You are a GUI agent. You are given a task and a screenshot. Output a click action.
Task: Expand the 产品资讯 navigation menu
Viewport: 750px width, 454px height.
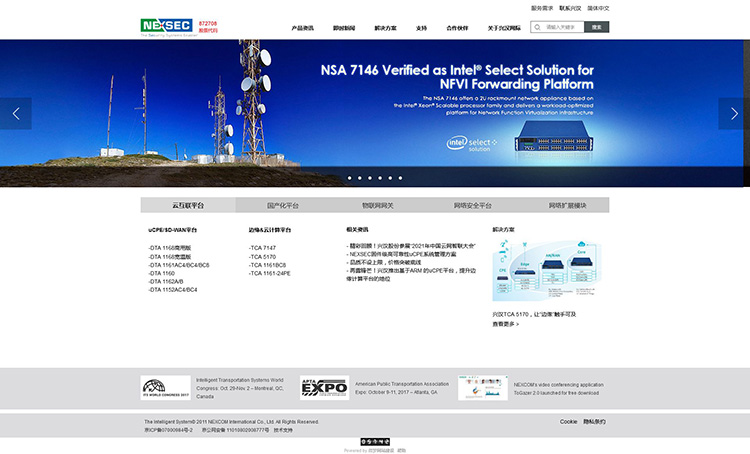pyautogui.click(x=302, y=28)
